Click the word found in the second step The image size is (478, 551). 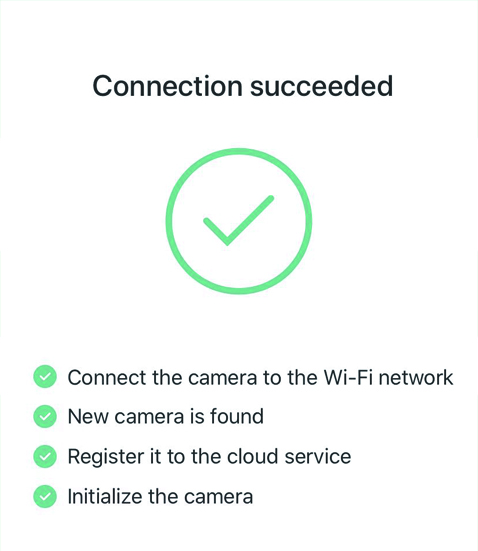237,416
